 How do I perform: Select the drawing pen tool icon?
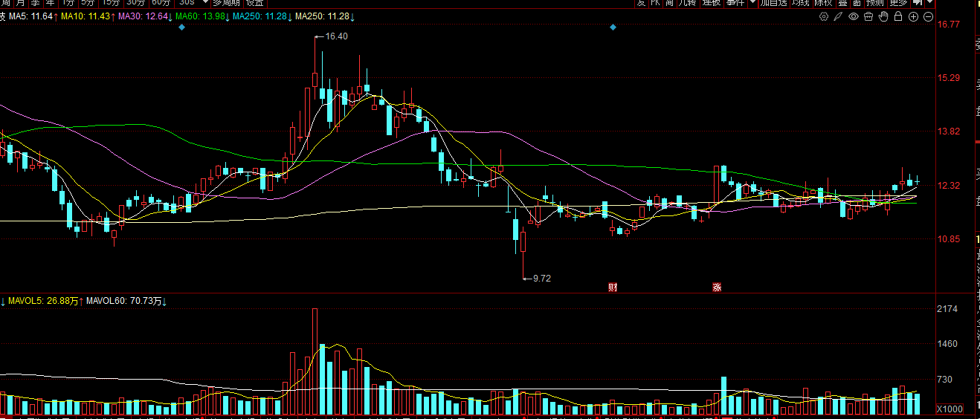click(838, 16)
